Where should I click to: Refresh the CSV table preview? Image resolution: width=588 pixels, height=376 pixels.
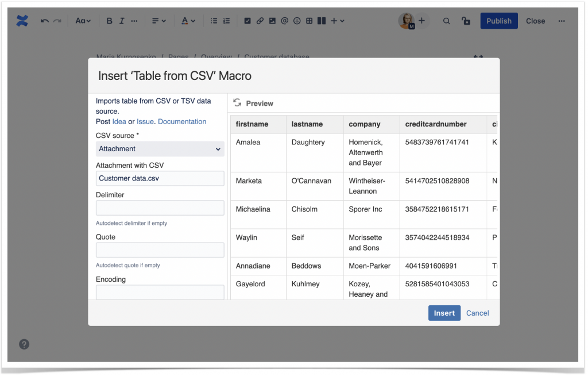237,103
